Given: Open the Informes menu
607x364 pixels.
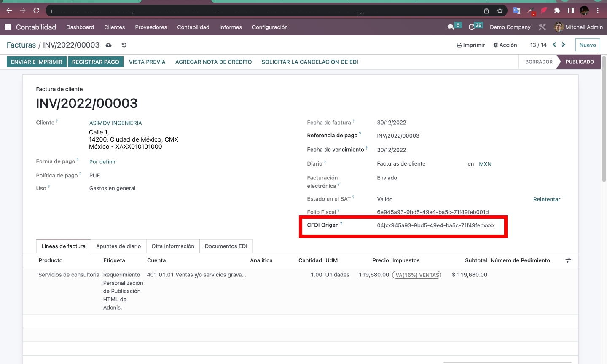Looking at the screenshot, I should click(231, 27).
